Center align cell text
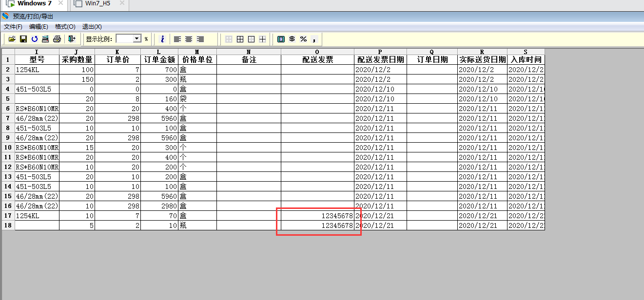Image resolution: width=644 pixels, height=300 pixels. [189, 39]
